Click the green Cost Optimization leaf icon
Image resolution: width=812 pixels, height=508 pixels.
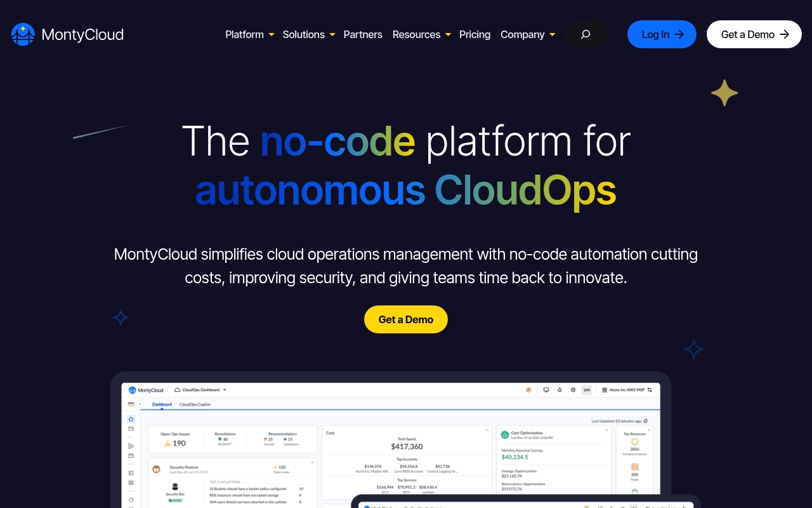[505, 435]
